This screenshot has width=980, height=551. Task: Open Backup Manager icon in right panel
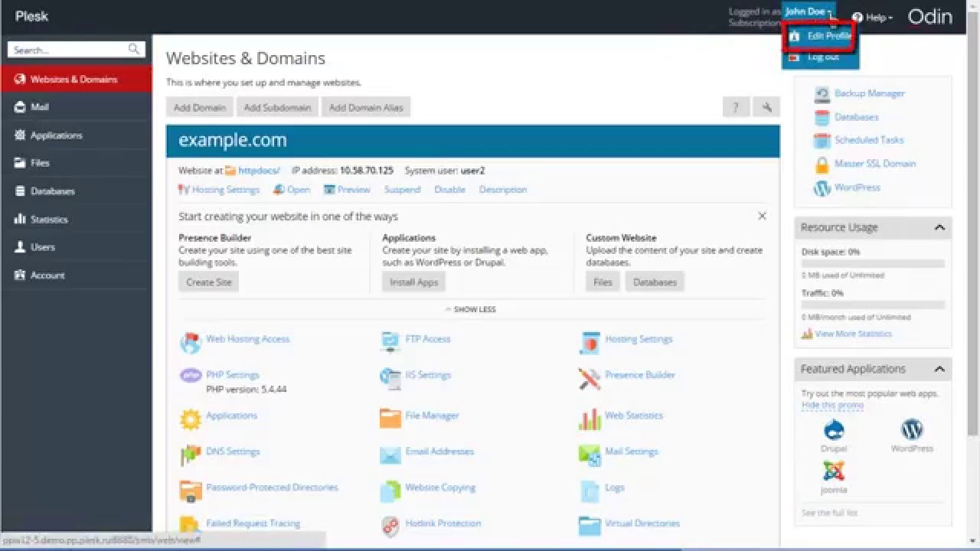click(822, 94)
